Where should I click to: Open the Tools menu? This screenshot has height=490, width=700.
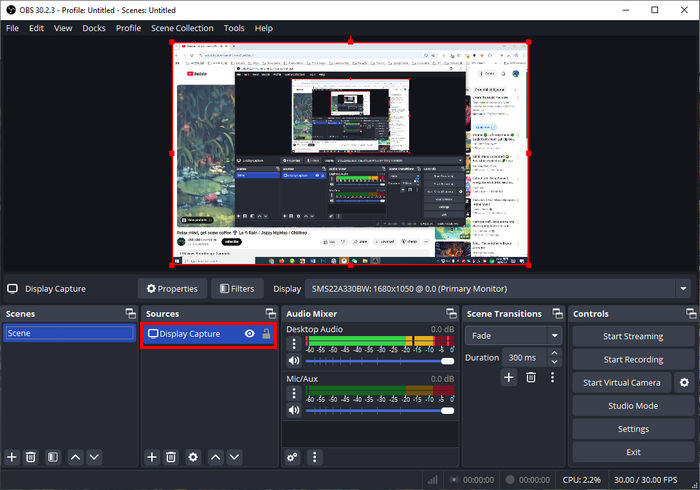[234, 28]
